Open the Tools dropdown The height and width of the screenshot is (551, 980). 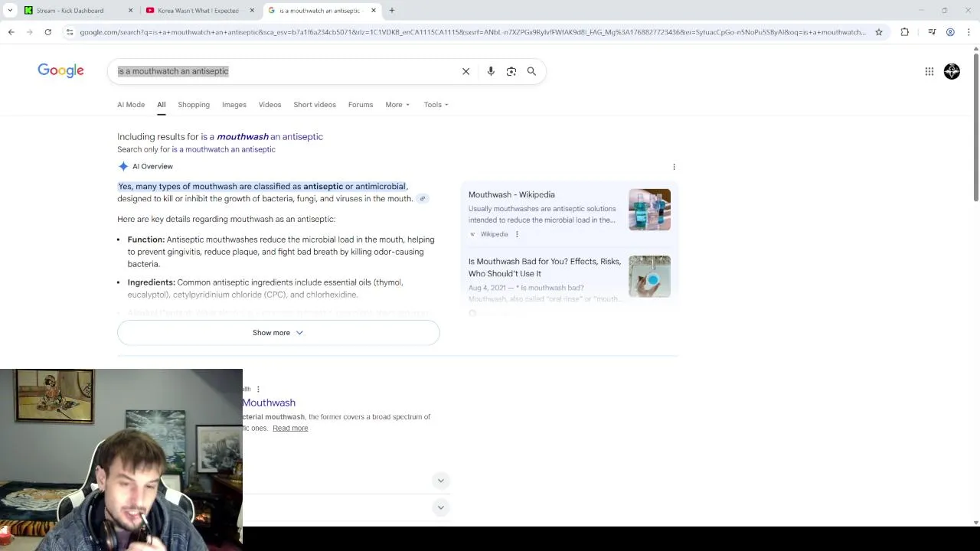coord(436,105)
